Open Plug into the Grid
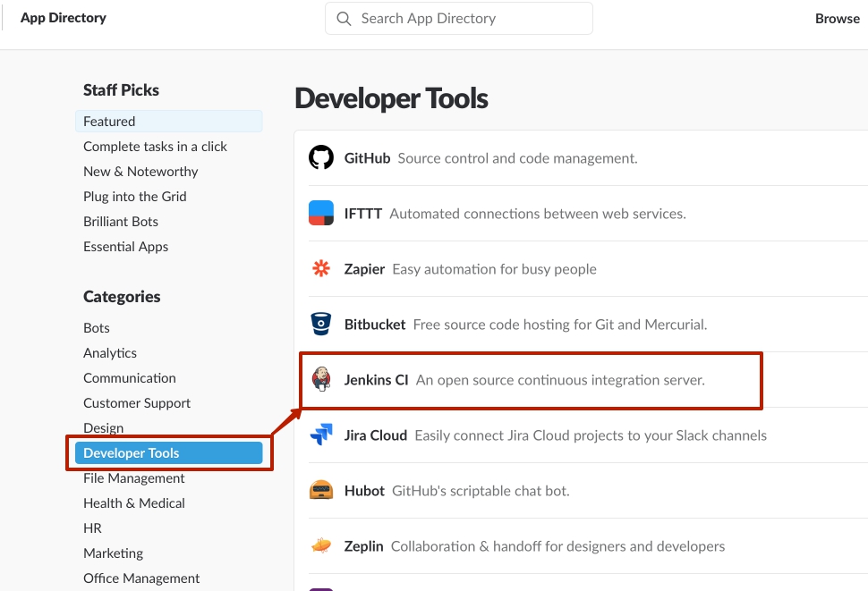Screen dimensions: 868x591 pyautogui.click(x=134, y=197)
